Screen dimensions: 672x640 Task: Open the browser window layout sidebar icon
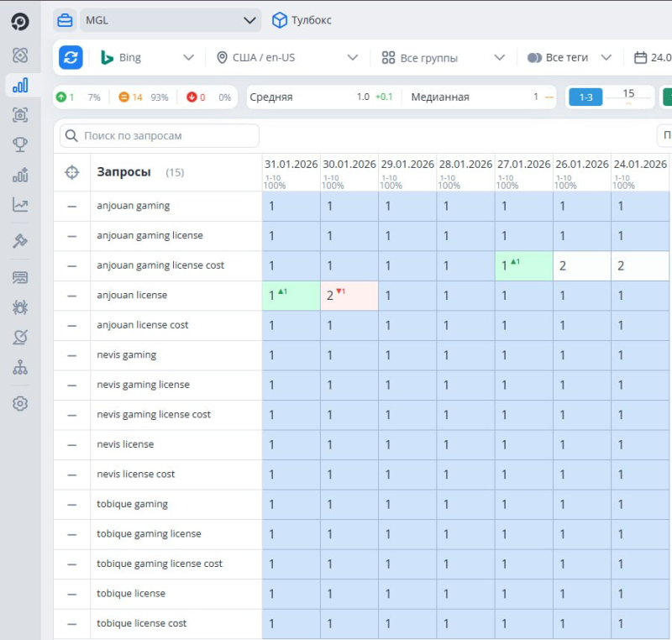pyautogui.click(x=20, y=278)
